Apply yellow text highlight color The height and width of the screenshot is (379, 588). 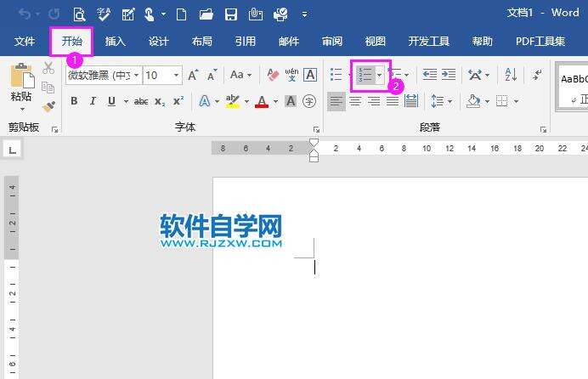click(233, 101)
